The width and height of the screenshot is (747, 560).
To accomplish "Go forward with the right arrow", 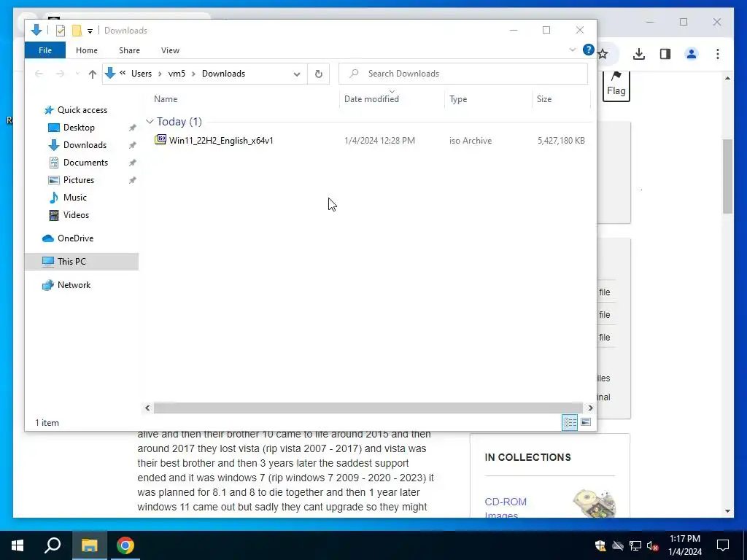I will click(x=60, y=74).
